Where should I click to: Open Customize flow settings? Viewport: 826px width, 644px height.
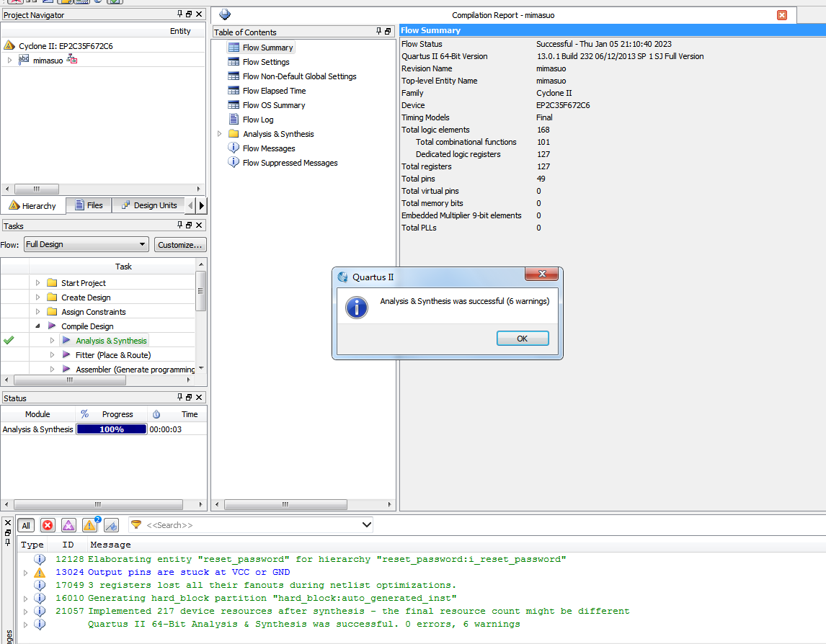point(180,245)
